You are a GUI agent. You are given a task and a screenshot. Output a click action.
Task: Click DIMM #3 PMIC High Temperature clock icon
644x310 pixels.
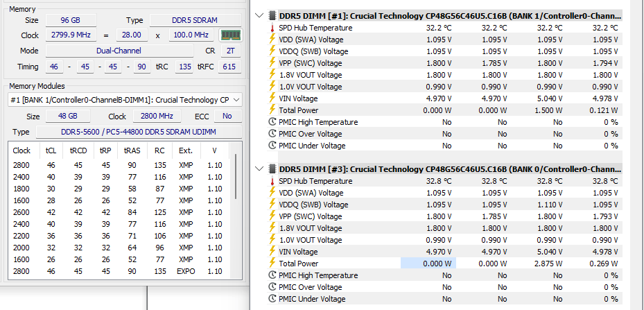click(272, 275)
